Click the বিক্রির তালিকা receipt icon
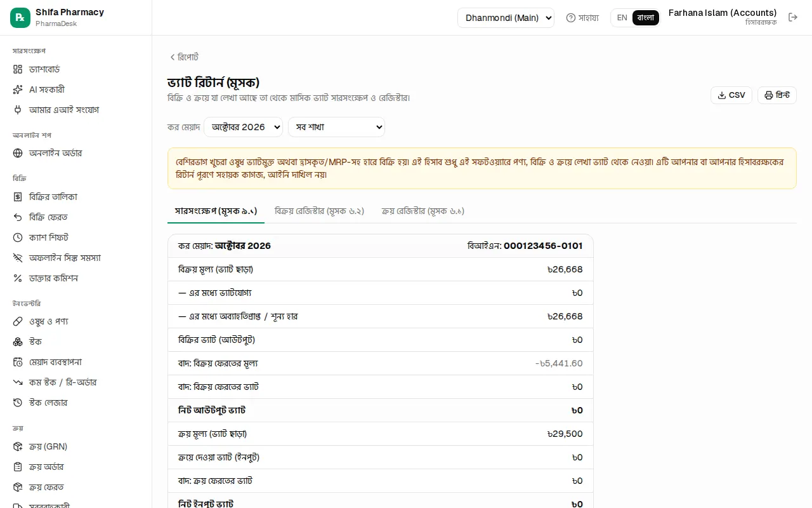 click(18, 197)
